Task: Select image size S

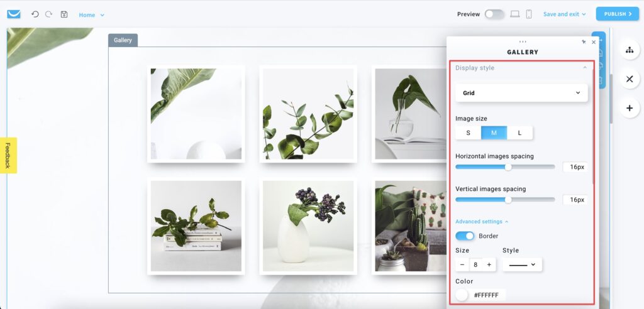Action: 469,133
